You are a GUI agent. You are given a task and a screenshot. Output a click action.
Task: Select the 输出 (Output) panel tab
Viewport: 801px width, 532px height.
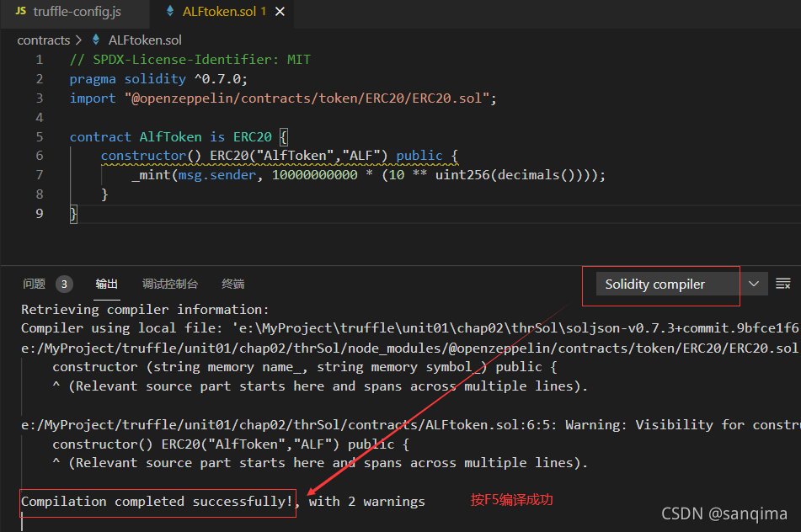click(x=107, y=284)
